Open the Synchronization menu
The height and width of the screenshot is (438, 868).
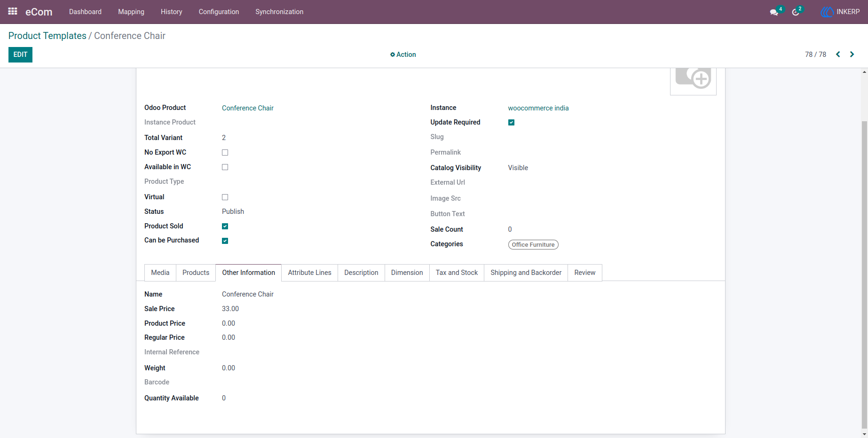(x=279, y=12)
